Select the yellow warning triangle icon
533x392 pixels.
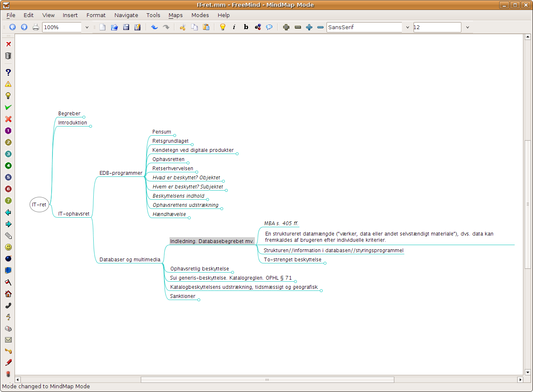coord(8,84)
